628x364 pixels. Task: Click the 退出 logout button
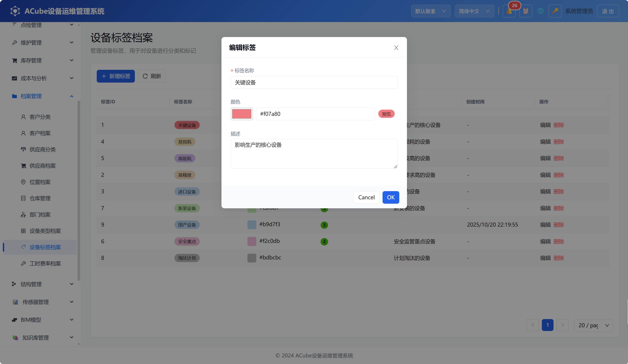(608, 11)
